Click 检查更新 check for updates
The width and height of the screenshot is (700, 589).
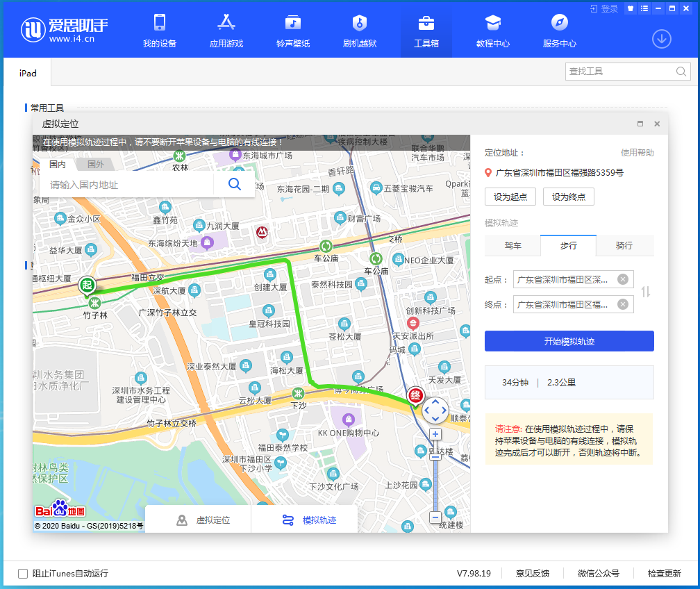[x=665, y=574]
